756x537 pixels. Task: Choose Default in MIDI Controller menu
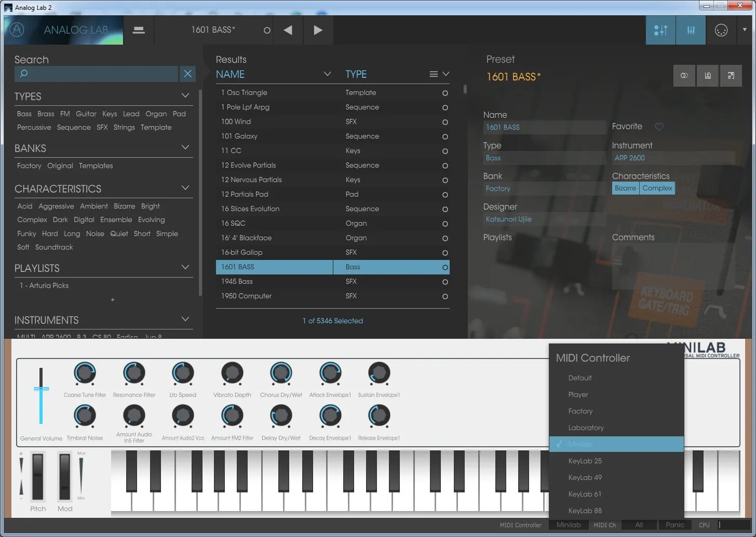click(x=616, y=378)
